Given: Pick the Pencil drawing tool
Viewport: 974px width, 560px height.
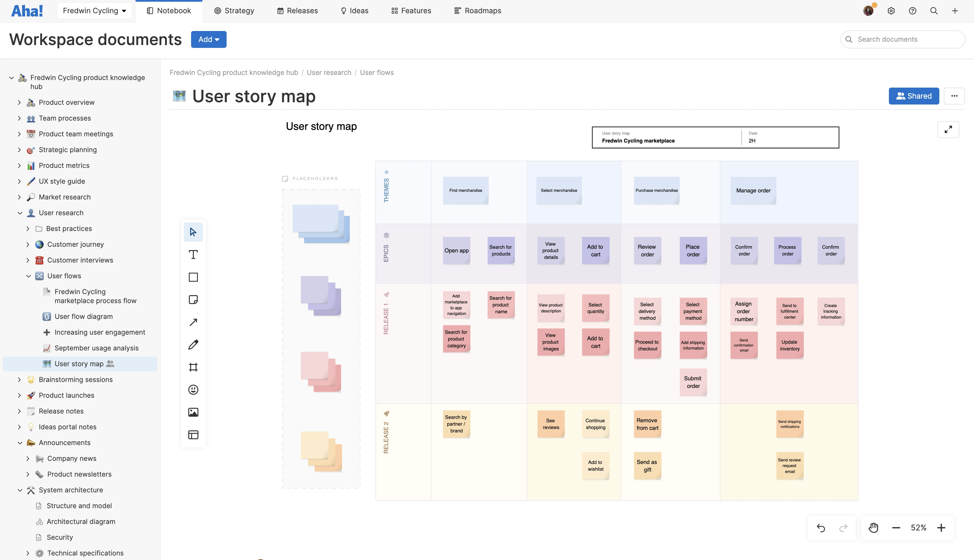Looking at the screenshot, I should (193, 345).
